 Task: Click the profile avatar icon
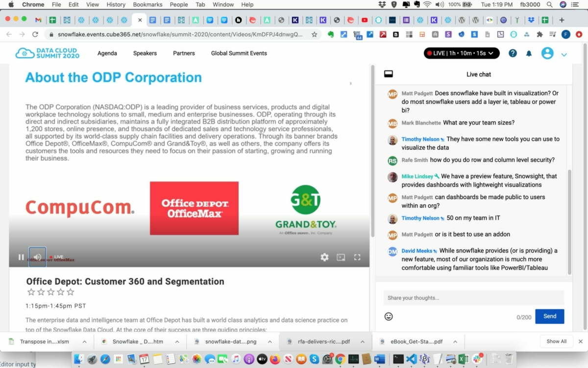[x=547, y=53]
